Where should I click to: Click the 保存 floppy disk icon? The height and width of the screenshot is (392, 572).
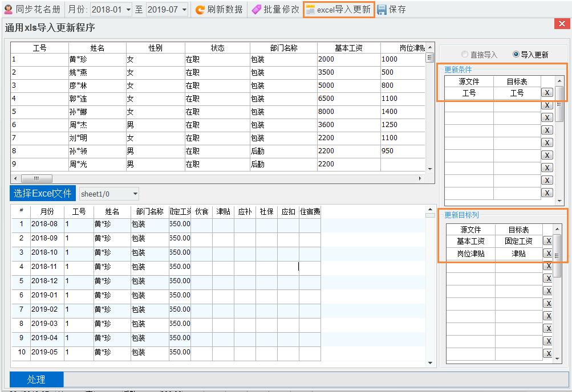click(382, 10)
